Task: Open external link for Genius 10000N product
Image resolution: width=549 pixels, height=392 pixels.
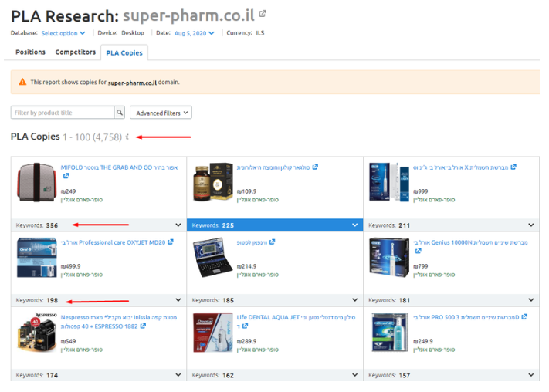Action: [419, 251]
